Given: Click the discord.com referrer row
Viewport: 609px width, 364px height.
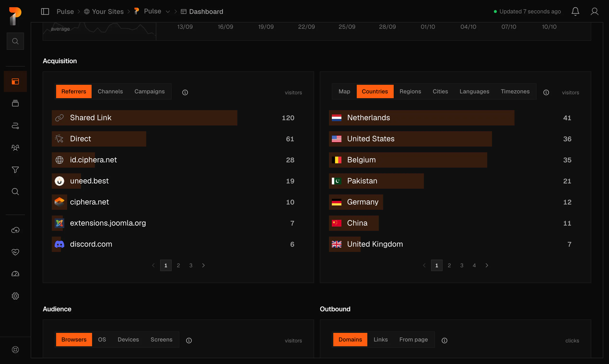Looking at the screenshot, I should click(x=178, y=244).
